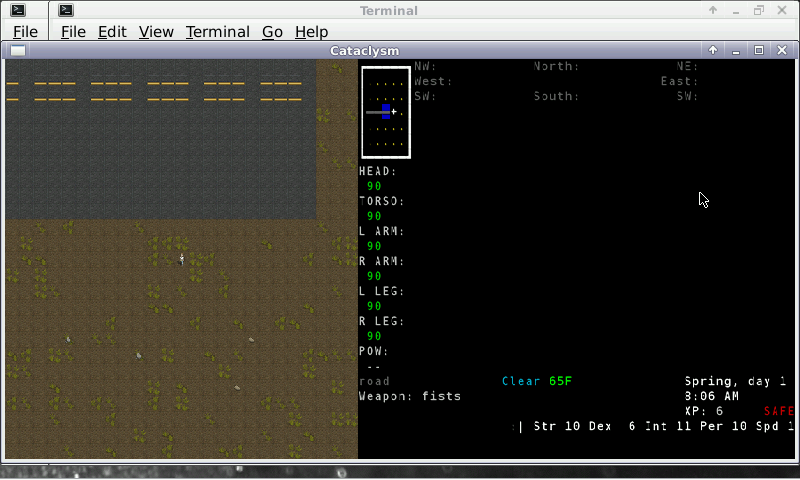Shade the Terminal window using up arrow

pos(713,11)
